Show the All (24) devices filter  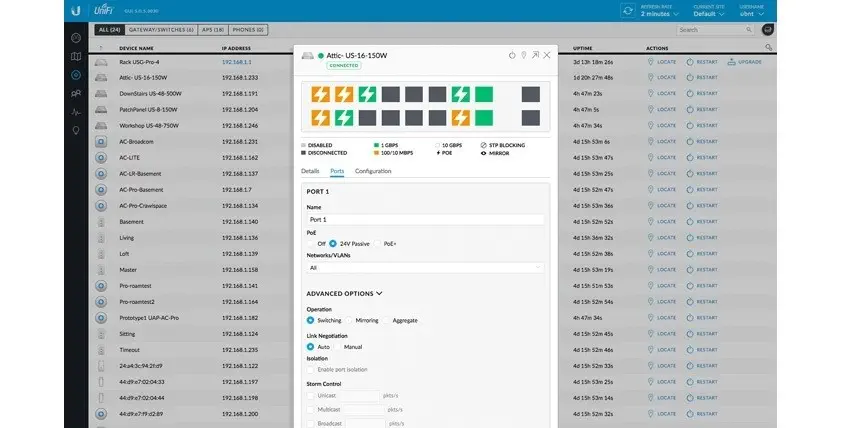[x=109, y=30]
